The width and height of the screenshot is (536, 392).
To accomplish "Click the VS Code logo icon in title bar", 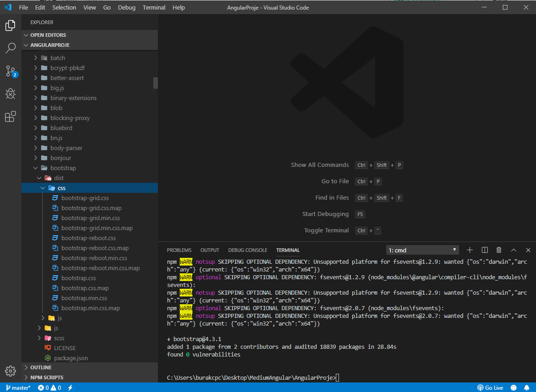I will coord(8,7).
